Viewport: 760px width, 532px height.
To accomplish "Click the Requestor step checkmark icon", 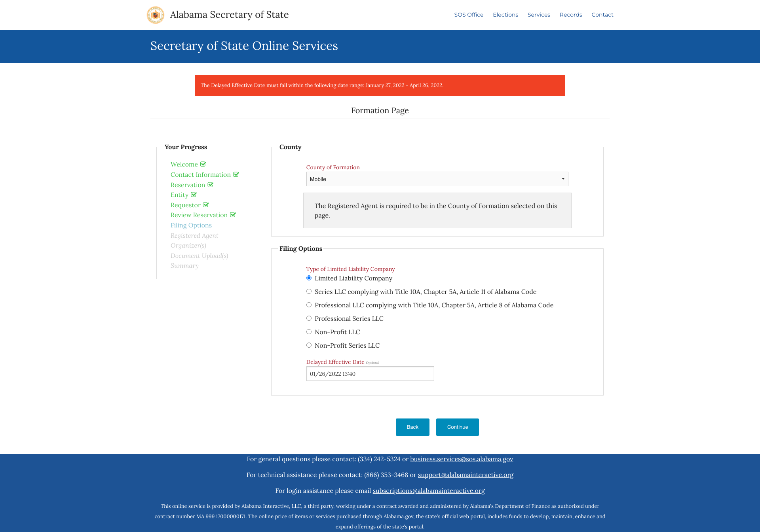I will click(x=206, y=205).
